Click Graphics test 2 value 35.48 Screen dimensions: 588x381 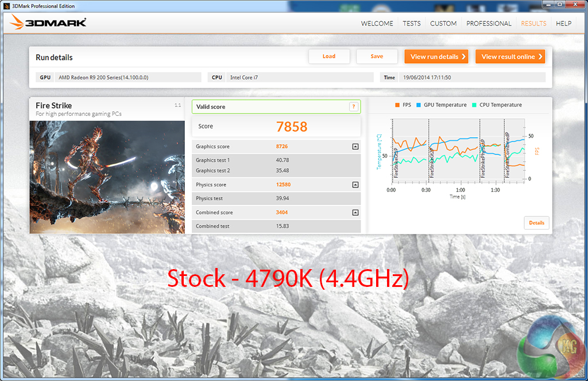click(283, 170)
